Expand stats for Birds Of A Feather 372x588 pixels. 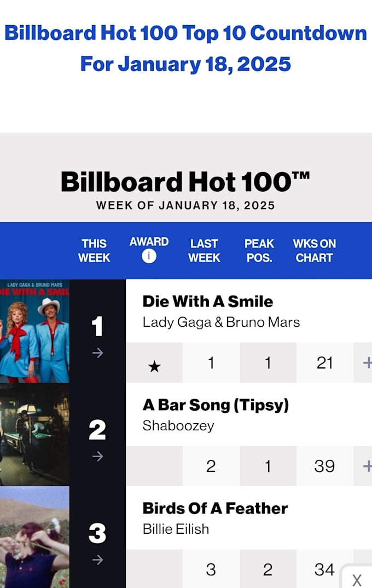click(x=368, y=569)
